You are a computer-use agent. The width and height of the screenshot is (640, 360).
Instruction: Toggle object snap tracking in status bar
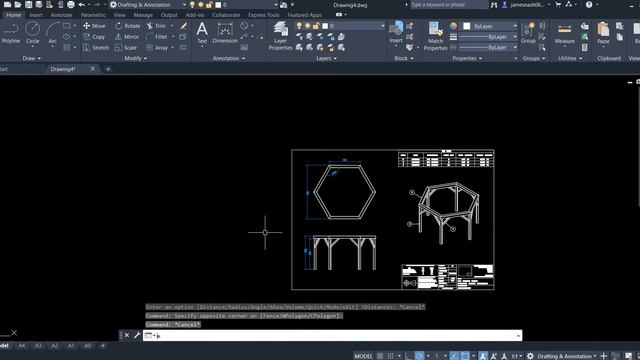click(454, 356)
